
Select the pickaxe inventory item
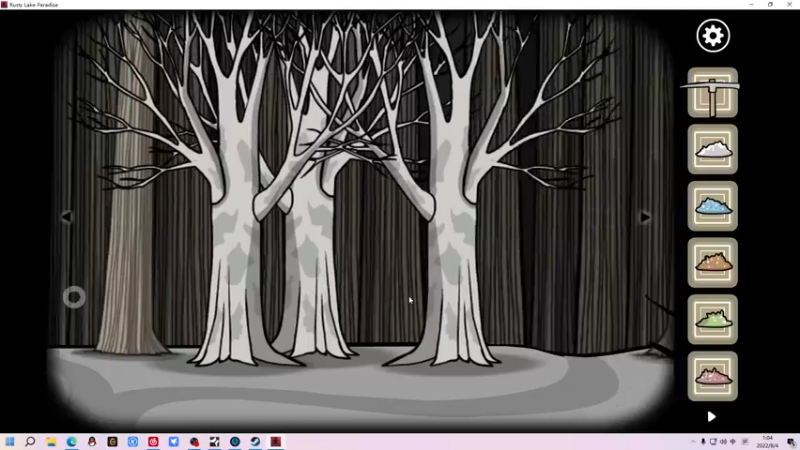[x=713, y=93]
